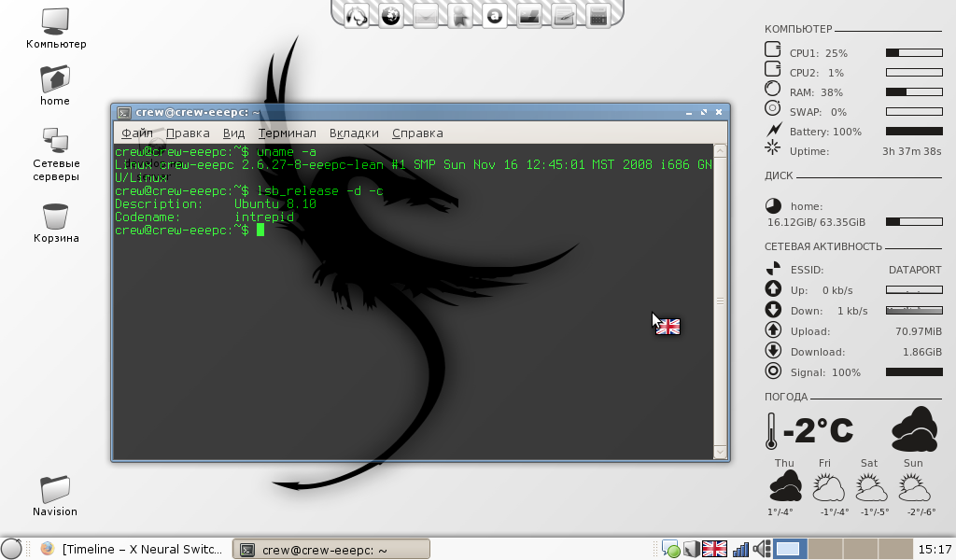
Task: Open the mail envelope dock icon
Action: (426, 15)
